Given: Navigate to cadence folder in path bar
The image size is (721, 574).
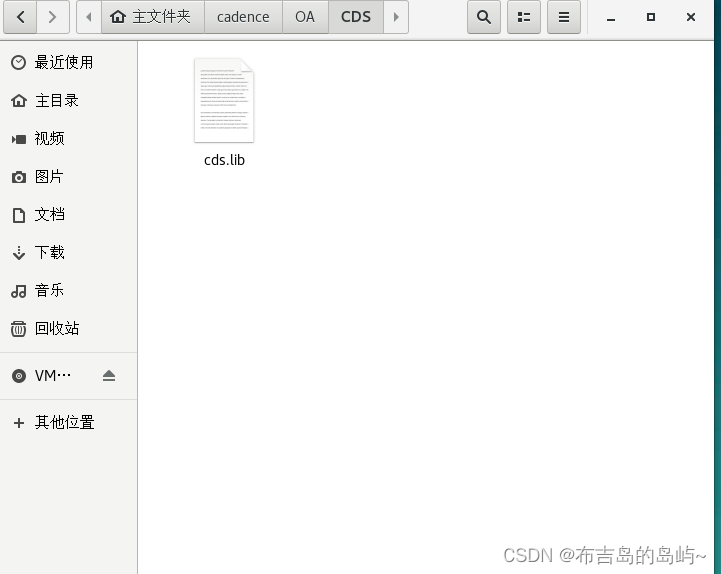Looking at the screenshot, I should coord(243,17).
